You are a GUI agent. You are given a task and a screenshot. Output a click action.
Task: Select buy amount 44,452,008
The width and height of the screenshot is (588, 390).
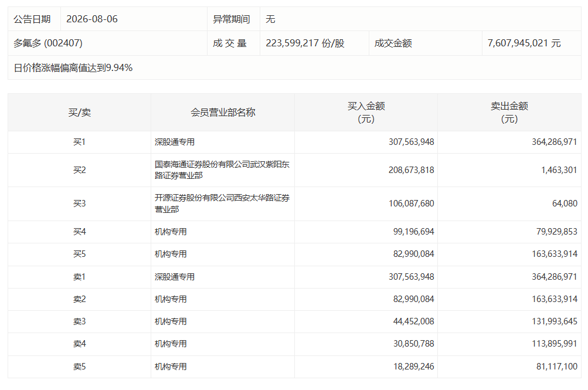pyautogui.click(x=414, y=322)
